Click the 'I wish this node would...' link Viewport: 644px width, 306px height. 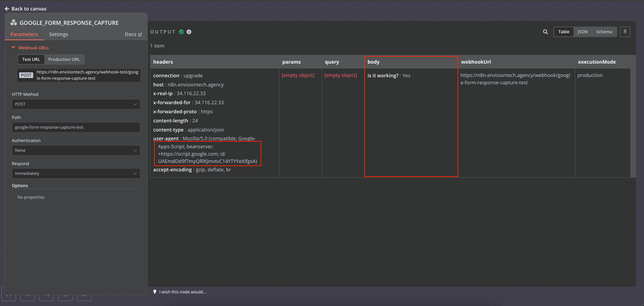182,292
